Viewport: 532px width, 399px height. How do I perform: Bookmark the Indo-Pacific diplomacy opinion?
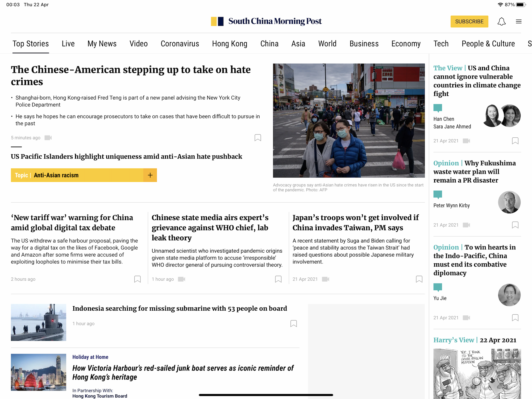[x=515, y=318]
